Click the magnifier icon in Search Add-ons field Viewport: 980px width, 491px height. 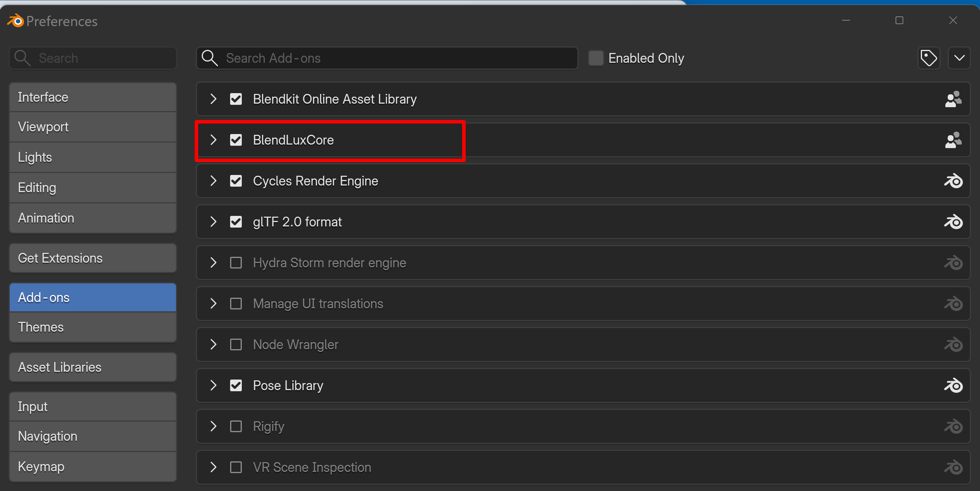(x=209, y=58)
